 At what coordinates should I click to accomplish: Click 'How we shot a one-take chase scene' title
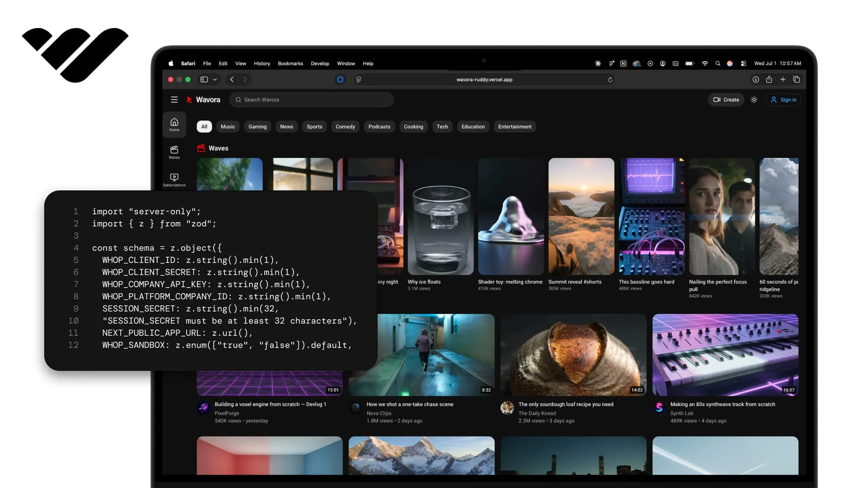point(410,404)
